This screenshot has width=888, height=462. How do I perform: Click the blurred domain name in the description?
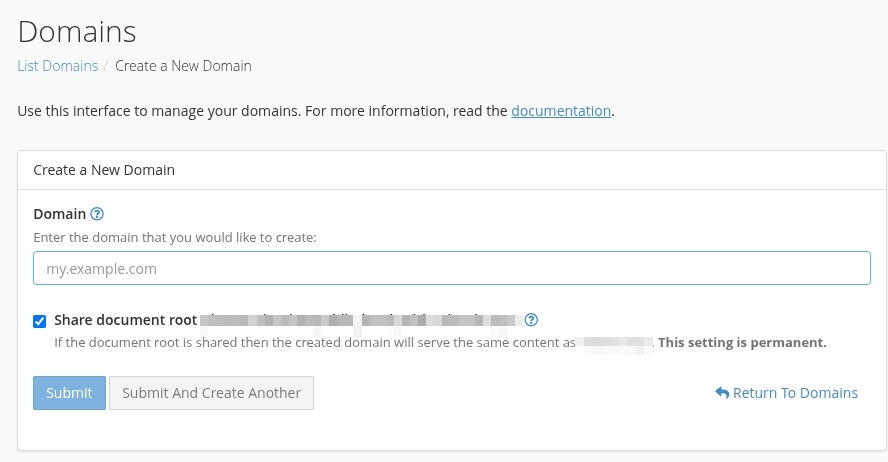click(616, 342)
